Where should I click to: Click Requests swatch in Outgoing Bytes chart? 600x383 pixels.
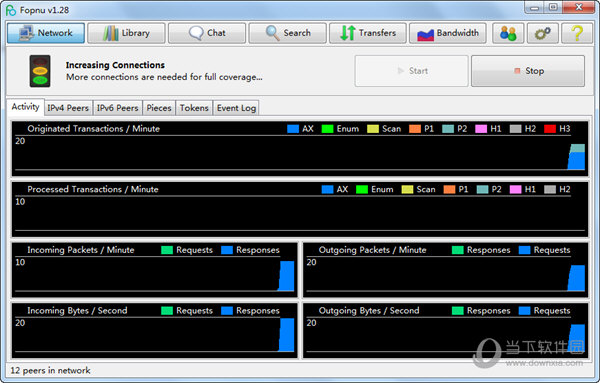click(x=524, y=311)
